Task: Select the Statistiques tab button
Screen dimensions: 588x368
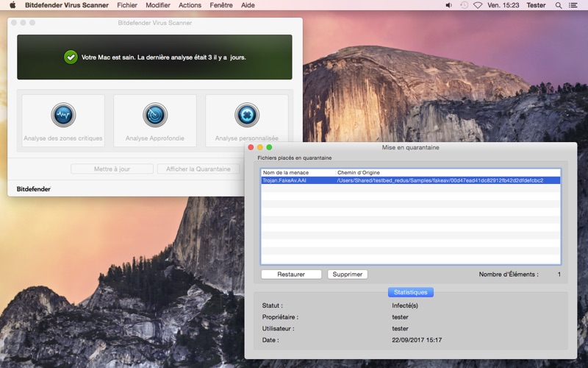Action: [x=411, y=292]
